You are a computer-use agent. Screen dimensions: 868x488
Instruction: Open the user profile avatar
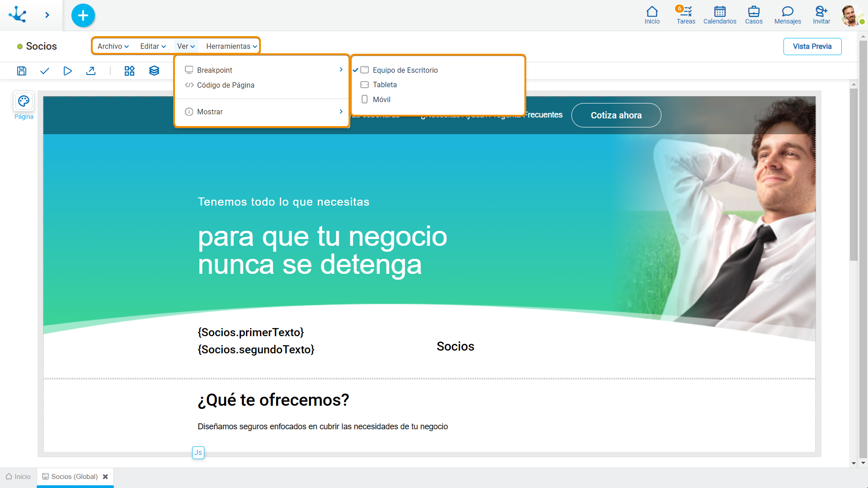(x=852, y=15)
